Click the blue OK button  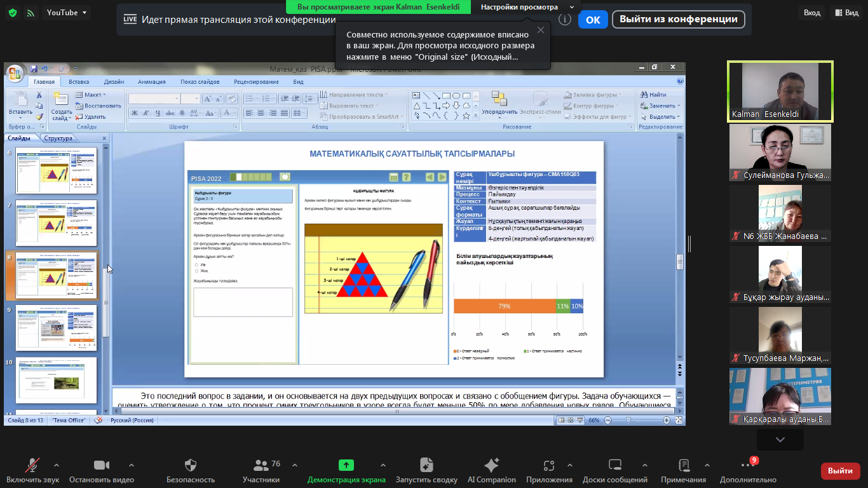[x=592, y=20]
